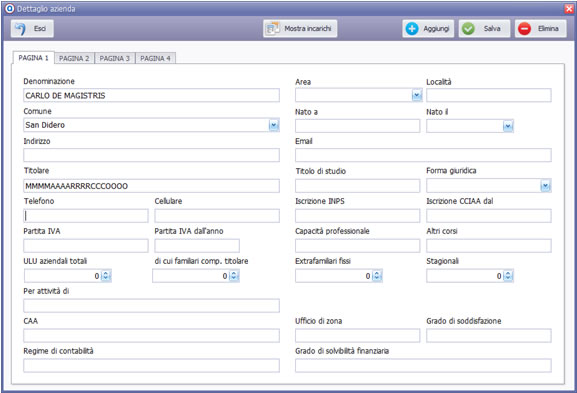The image size is (577, 393).
Task: Click the Esci back button
Action: pyautogui.click(x=32, y=29)
